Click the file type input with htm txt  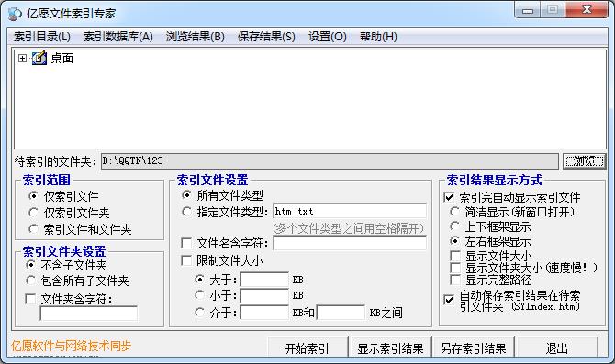click(x=350, y=211)
